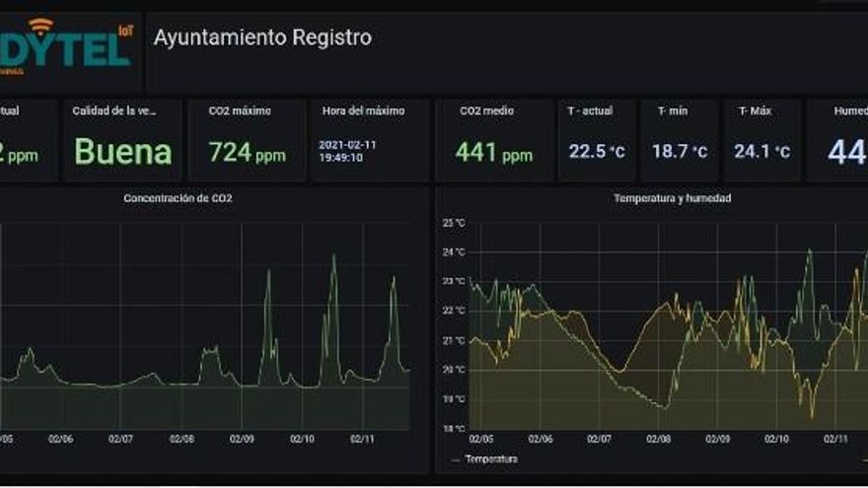Image resolution: width=868 pixels, height=488 pixels.
Task: Open the 'T- min' panel title
Action: click(673, 110)
